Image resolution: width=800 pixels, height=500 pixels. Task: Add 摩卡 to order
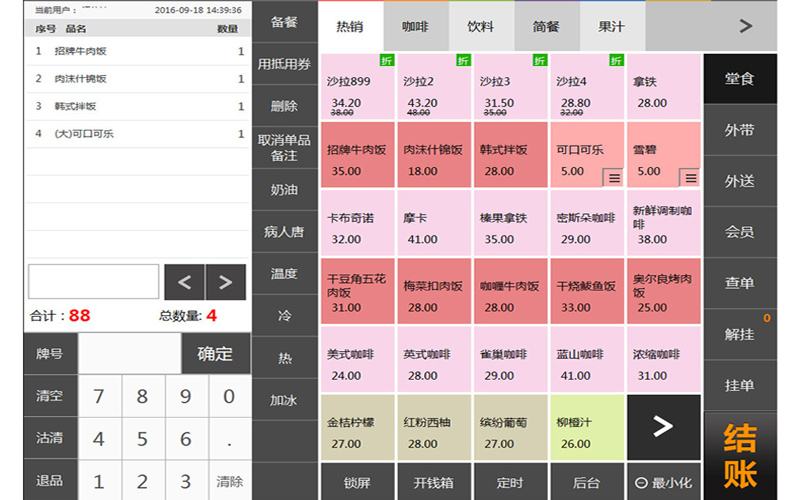click(434, 223)
